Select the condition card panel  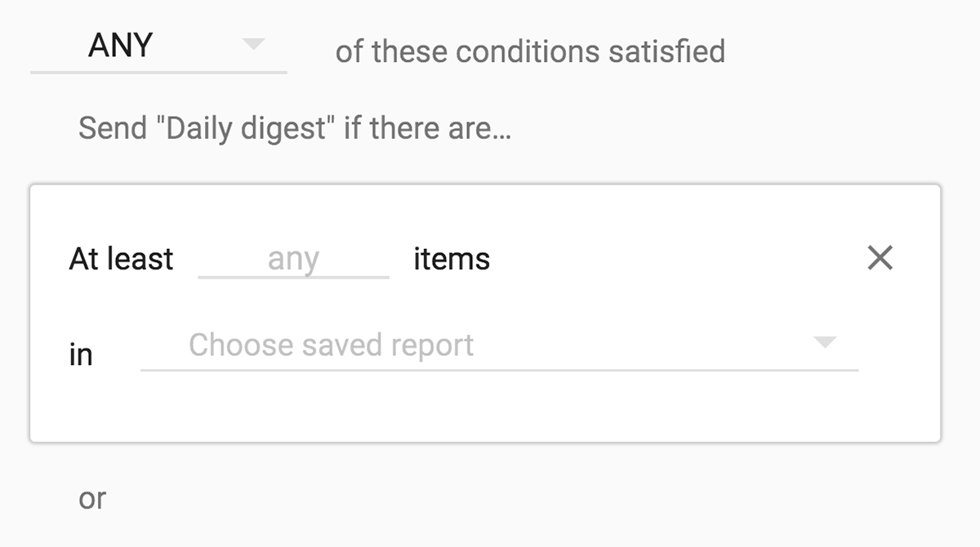[x=490, y=408]
